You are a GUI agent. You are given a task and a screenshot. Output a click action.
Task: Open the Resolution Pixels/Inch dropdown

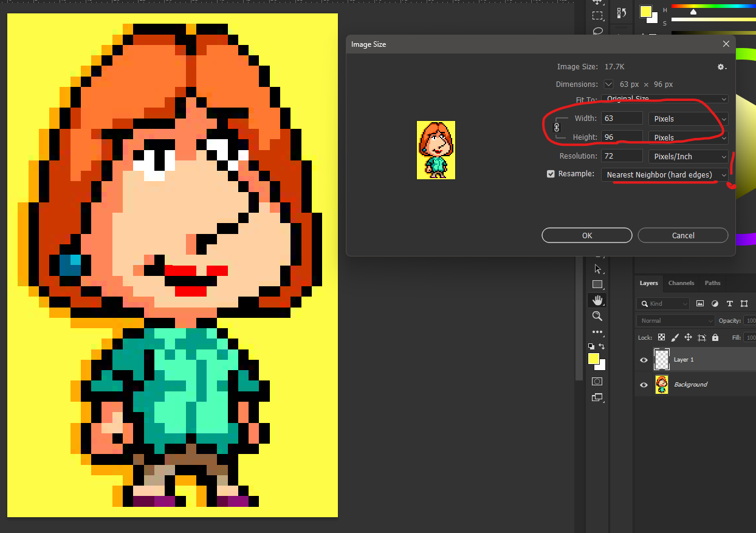[688, 156]
